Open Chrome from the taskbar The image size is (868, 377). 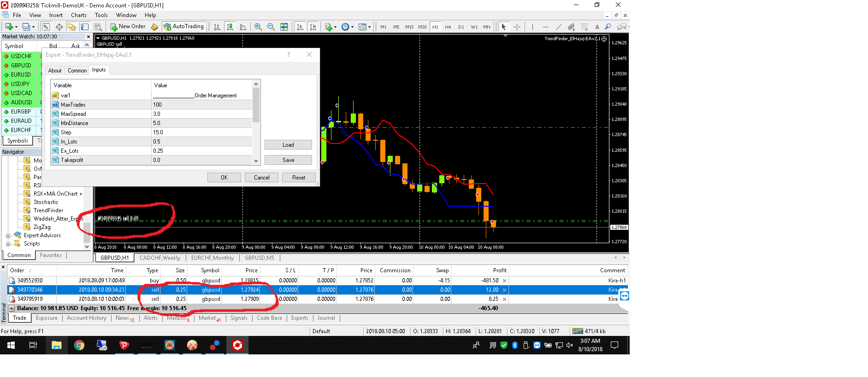click(79, 345)
